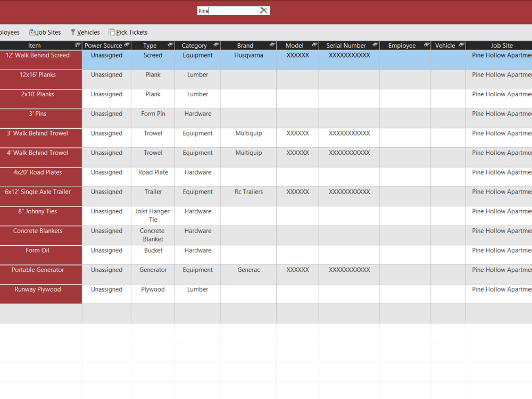Screen dimensions: 532x399
Task: Select the Concrete Blankets item
Action: click(x=41, y=236)
